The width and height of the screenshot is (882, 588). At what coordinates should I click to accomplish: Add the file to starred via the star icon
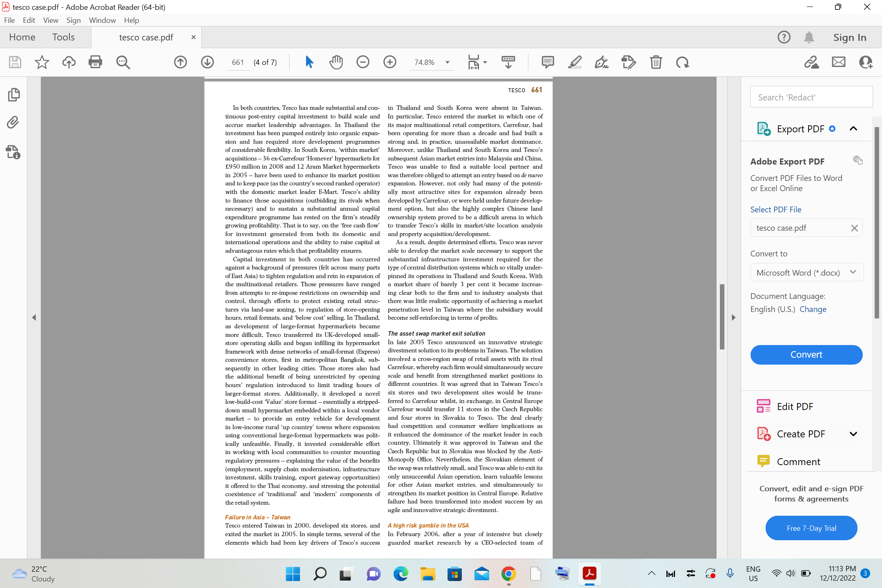(42, 62)
